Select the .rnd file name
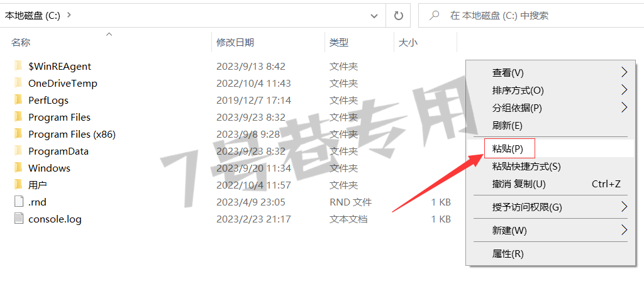Screen dimensions: 644x291 [x=37, y=202]
